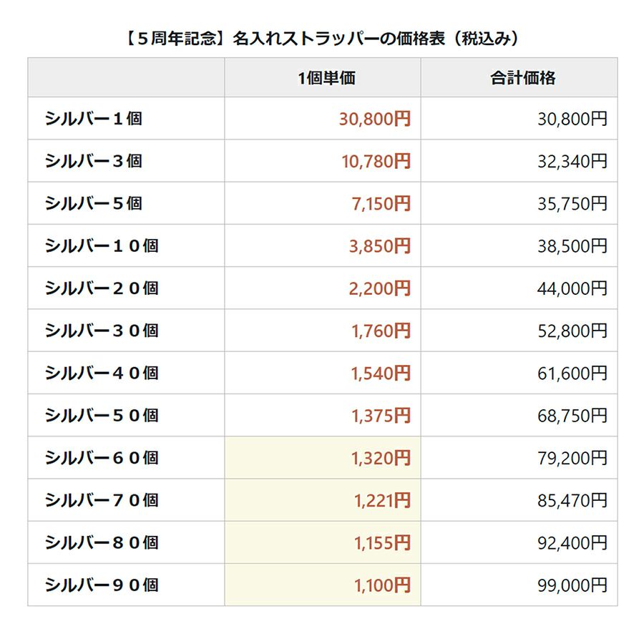Select the シルバー２０個 row label
Image resolution: width=644 pixels, height=644 pixels.
[101, 288]
